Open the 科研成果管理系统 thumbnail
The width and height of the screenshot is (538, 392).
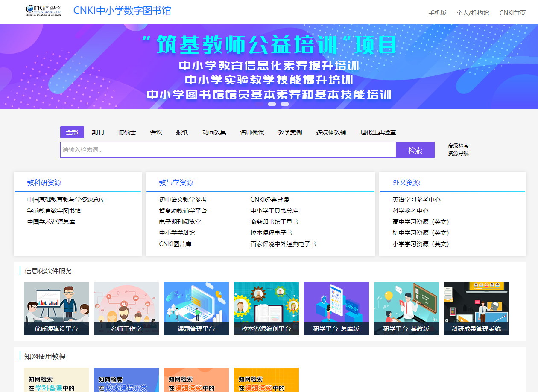pyautogui.click(x=477, y=309)
